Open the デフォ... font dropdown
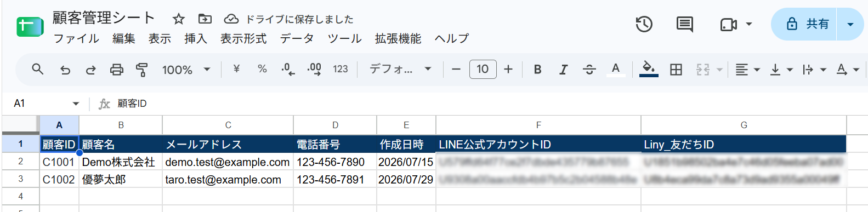Screen dimensions: 868x212 point(400,69)
